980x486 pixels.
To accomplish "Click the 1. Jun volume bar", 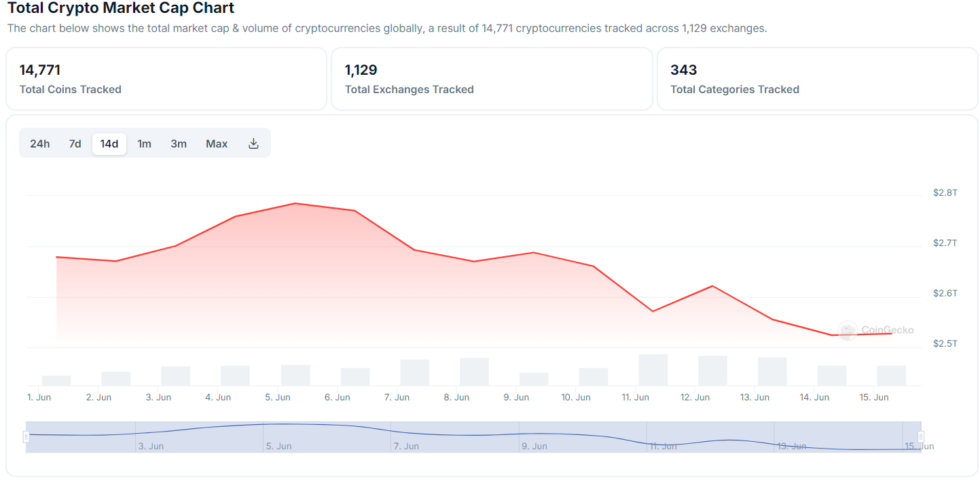I will pyautogui.click(x=56, y=381).
